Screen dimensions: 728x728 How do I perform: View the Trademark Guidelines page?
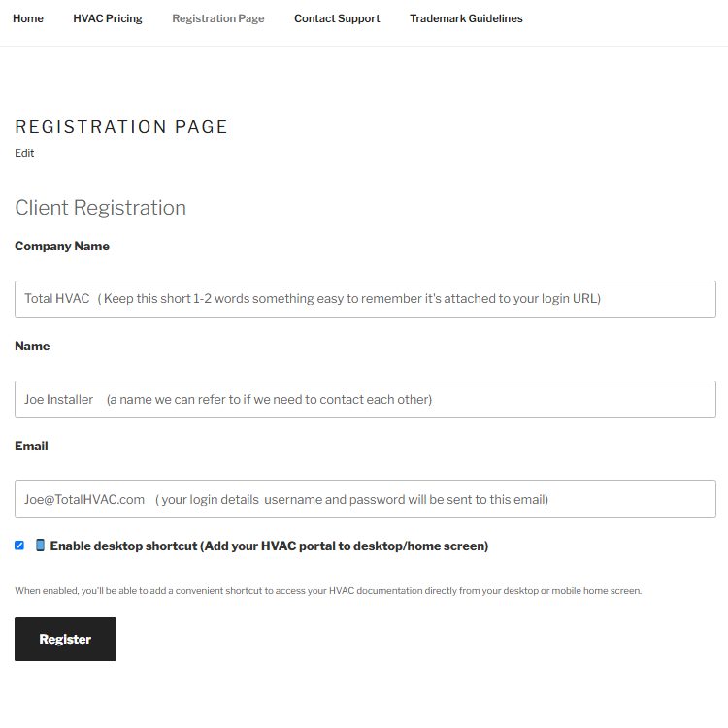click(466, 18)
